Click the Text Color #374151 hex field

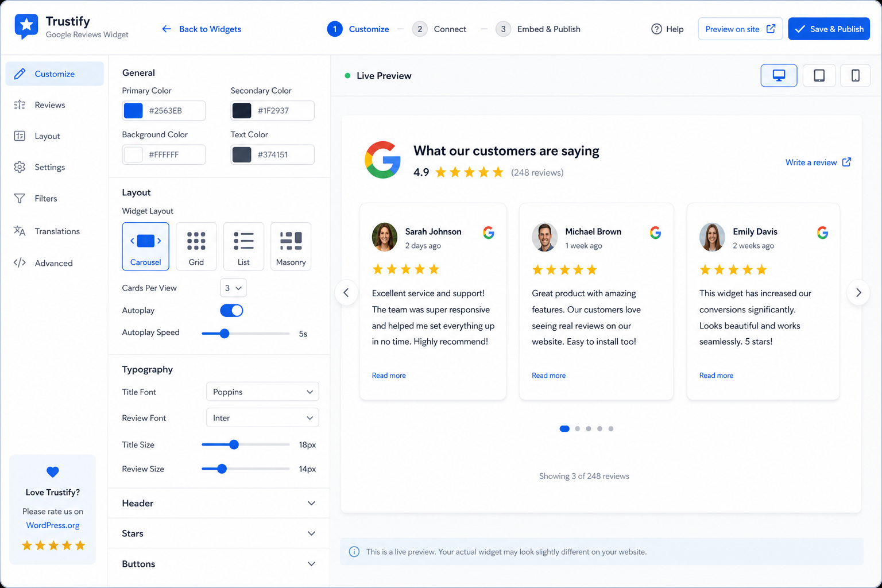(x=272, y=154)
